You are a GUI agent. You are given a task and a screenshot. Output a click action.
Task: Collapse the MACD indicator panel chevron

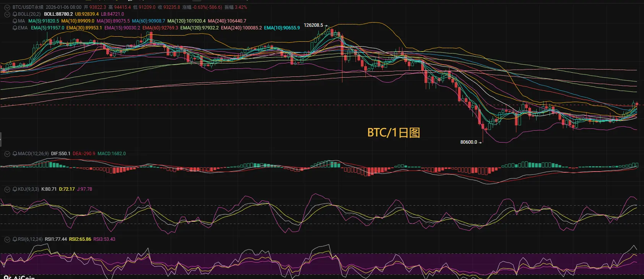pyautogui.click(x=7, y=154)
